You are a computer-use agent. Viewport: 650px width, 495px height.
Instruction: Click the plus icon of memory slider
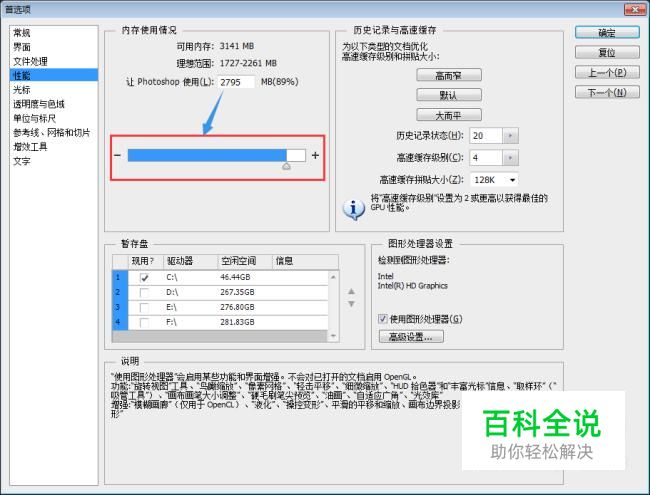[315, 155]
